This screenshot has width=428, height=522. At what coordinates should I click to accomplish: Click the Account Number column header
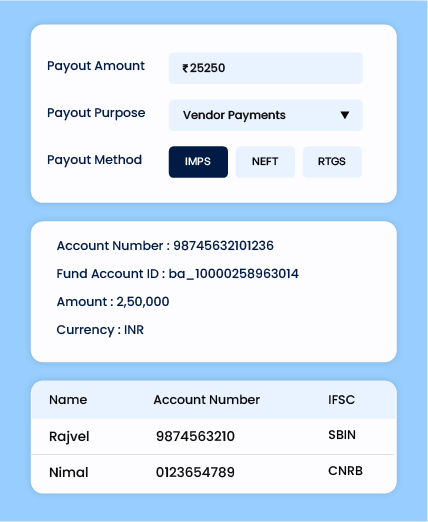coord(207,400)
